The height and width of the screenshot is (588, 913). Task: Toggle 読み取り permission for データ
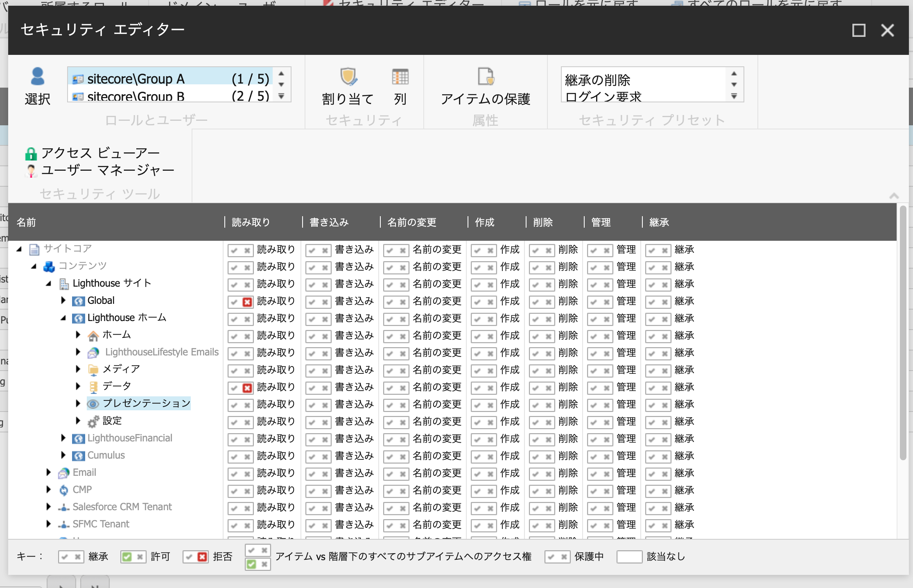pyautogui.click(x=241, y=388)
